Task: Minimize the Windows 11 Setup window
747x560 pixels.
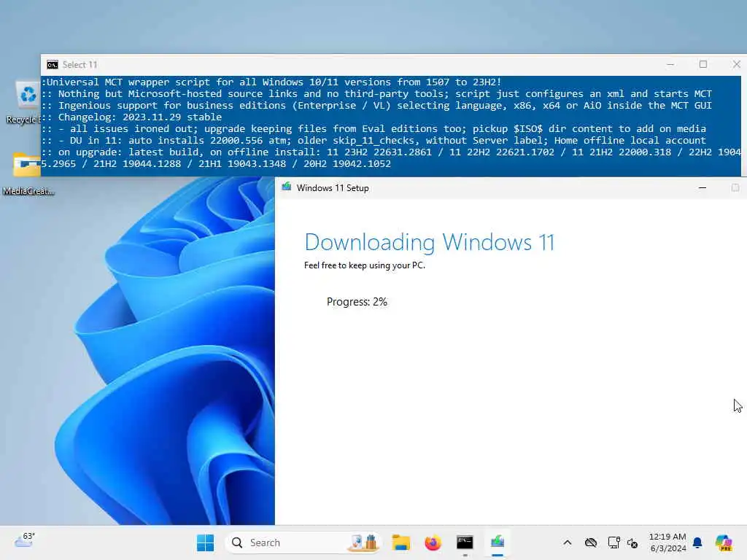Action: pos(703,187)
